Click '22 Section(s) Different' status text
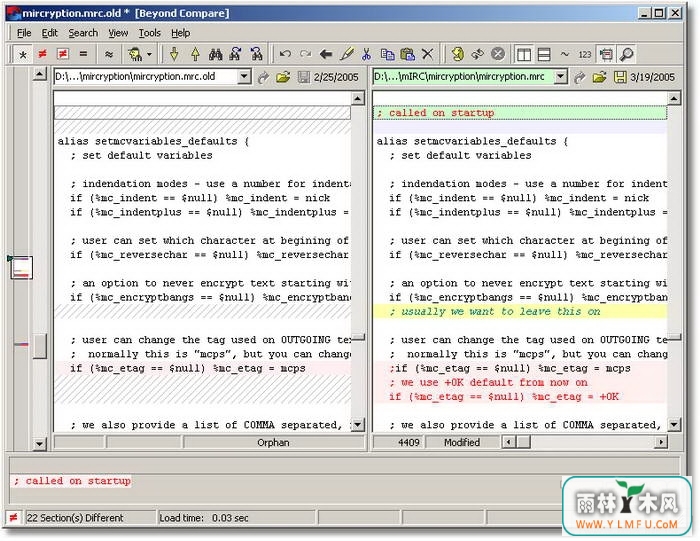 pyautogui.click(x=75, y=518)
